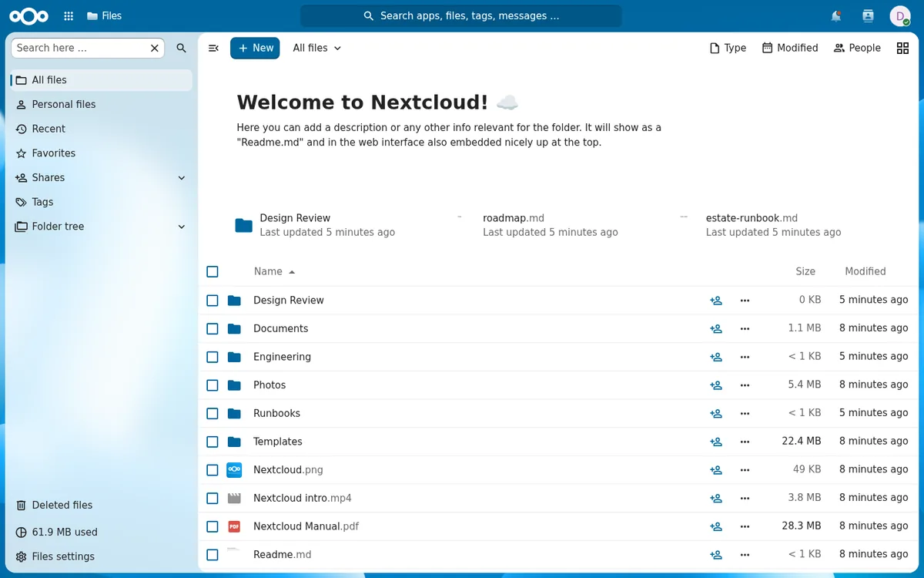The image size is (924, 578).
Task: Open Files settings
Action: pyautogui.click(x=101, y=556)
